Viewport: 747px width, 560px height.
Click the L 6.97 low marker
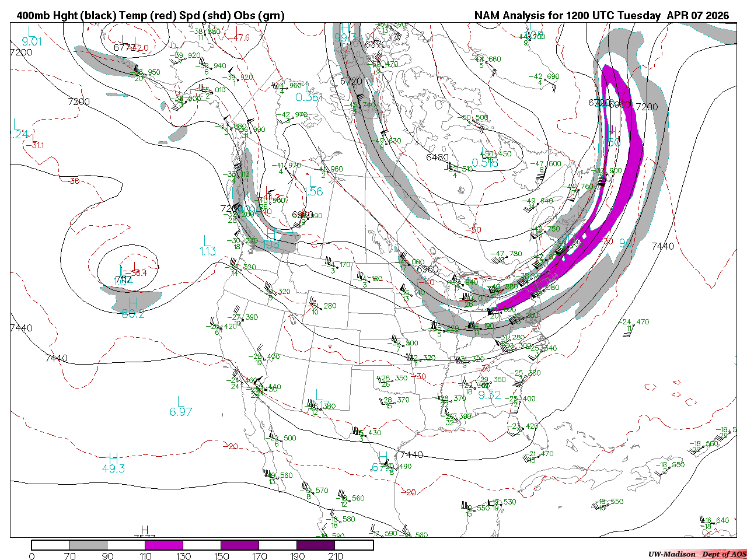pyautogui.click(x=181, y=407)
